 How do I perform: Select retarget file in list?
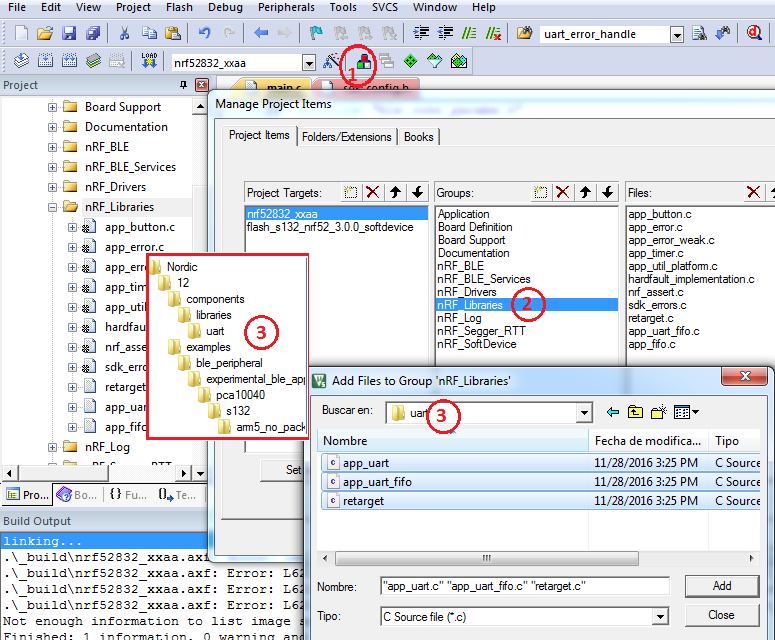click(540, 501)
